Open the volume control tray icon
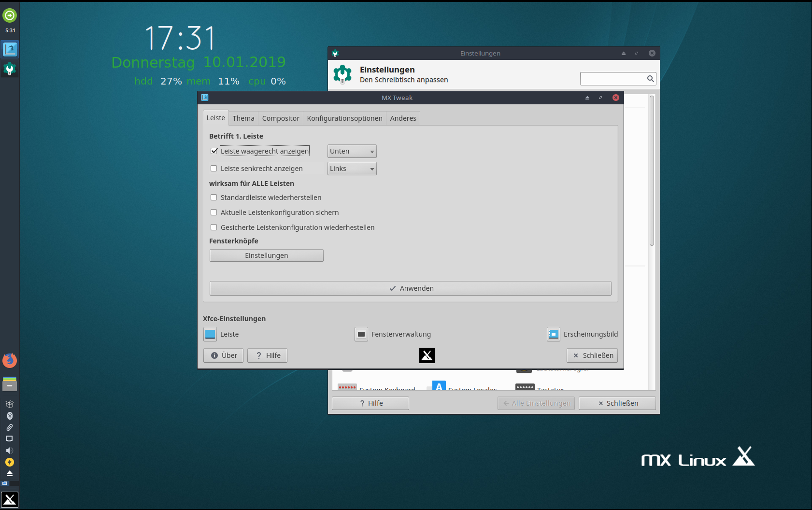 pos(9,451)
